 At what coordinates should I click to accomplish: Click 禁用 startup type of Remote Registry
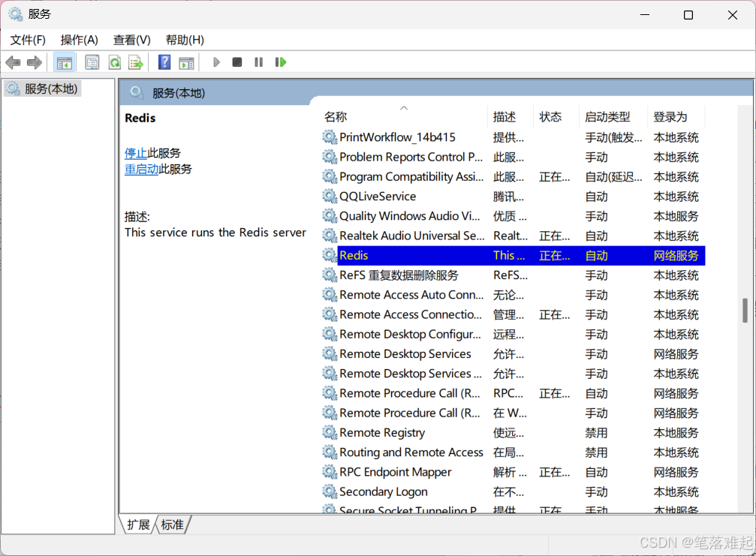tap(596, 433)
